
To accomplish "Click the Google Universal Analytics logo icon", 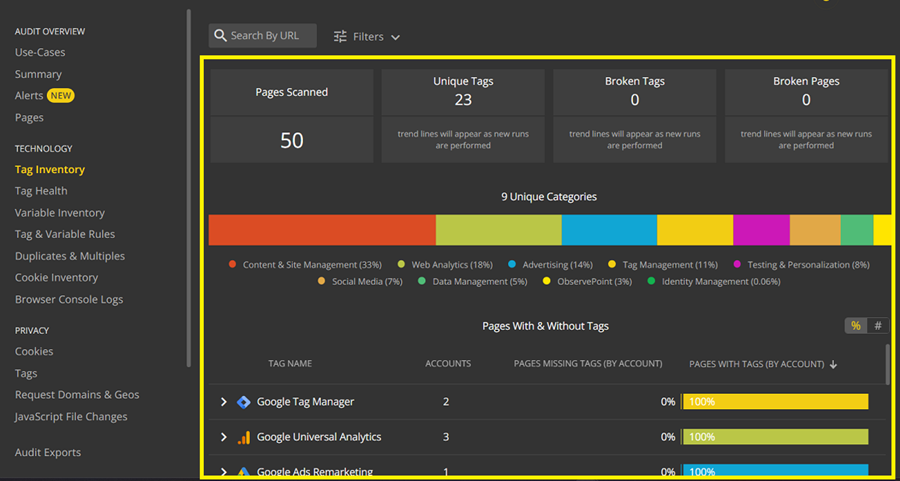I will (243, 437).
